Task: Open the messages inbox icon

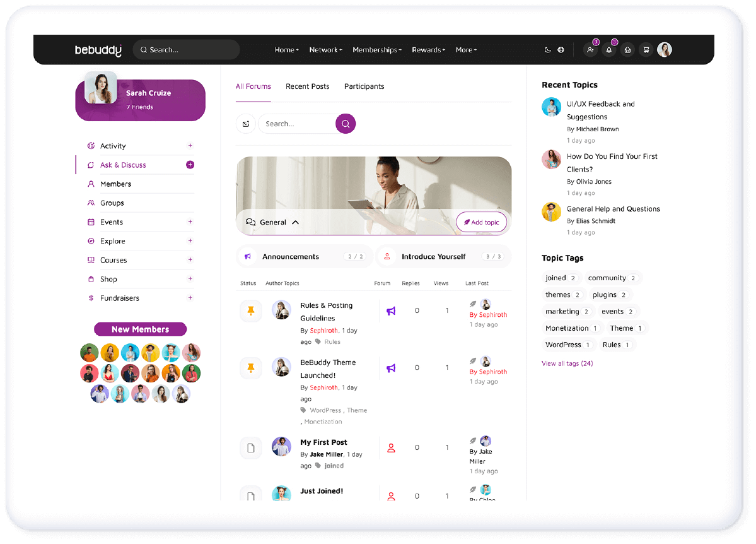Action: [627, 50]
